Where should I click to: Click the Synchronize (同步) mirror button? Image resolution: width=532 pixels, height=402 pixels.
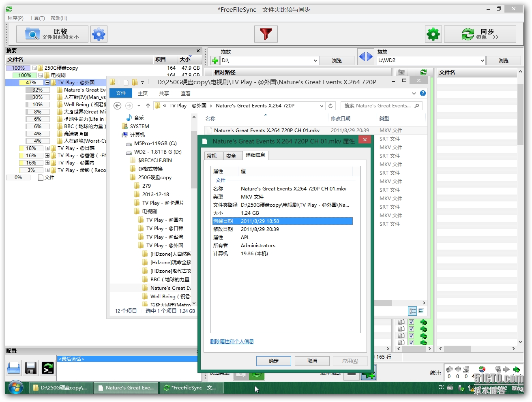[x=480, y=34]
